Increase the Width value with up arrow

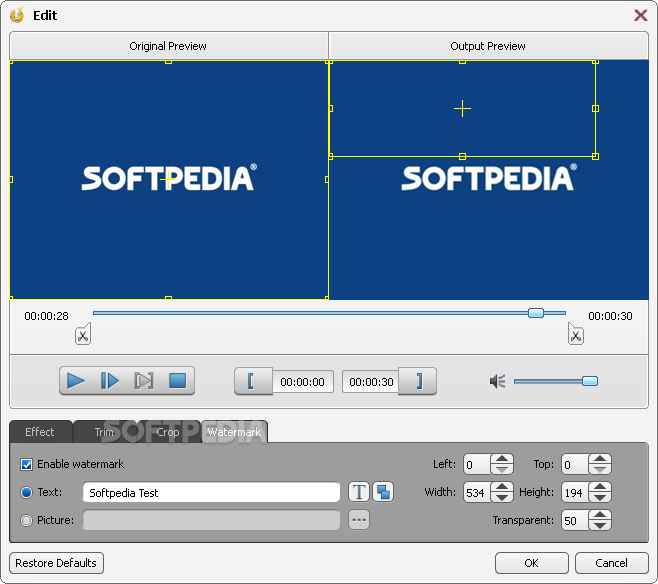point(502,487)
